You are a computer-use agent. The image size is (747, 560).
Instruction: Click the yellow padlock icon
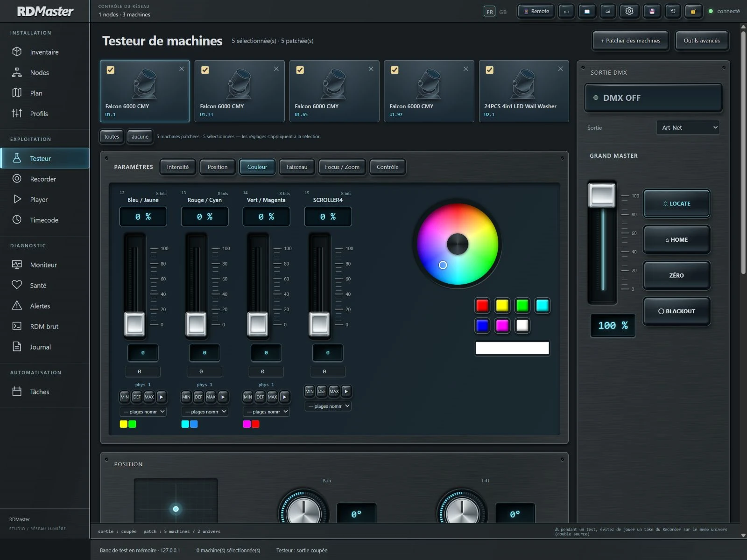pos(693,11)
